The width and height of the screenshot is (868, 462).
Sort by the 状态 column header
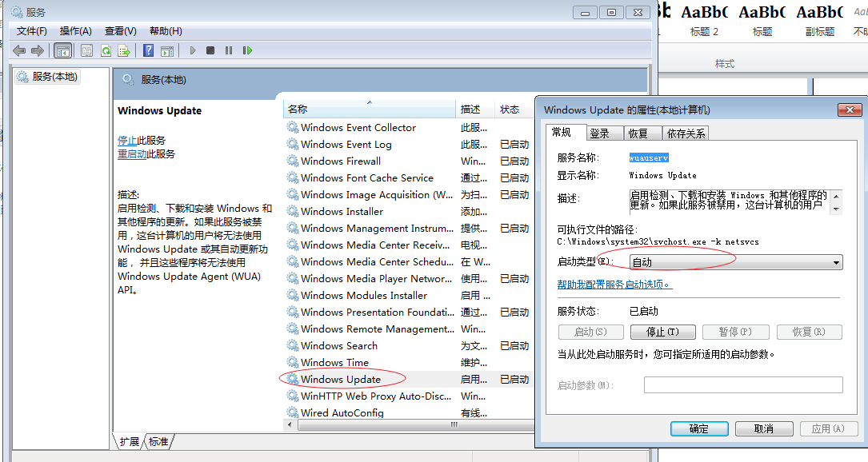coord(514,110)
